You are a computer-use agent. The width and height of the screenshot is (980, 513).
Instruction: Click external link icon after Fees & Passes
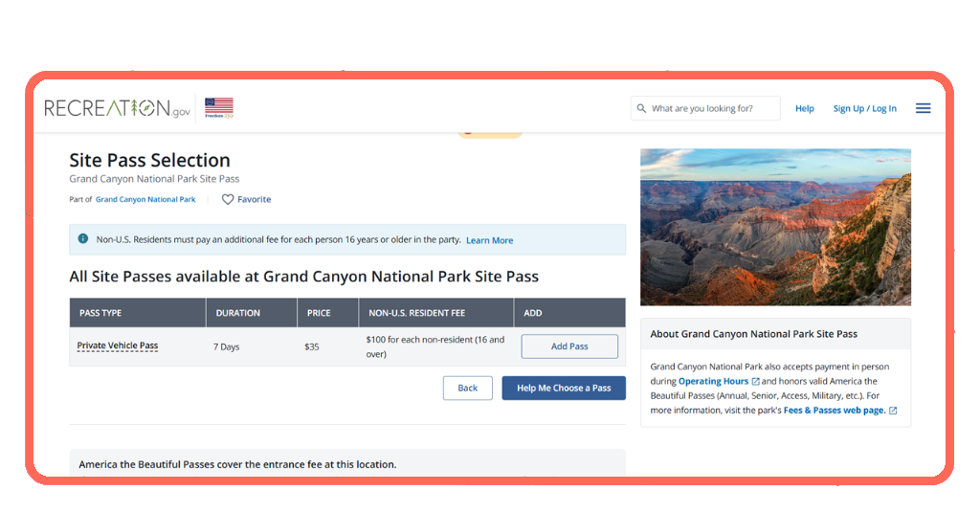(893, 411)
